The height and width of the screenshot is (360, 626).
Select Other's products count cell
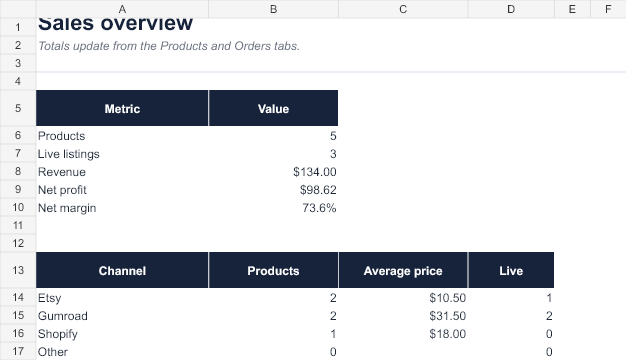click(273, 351)
